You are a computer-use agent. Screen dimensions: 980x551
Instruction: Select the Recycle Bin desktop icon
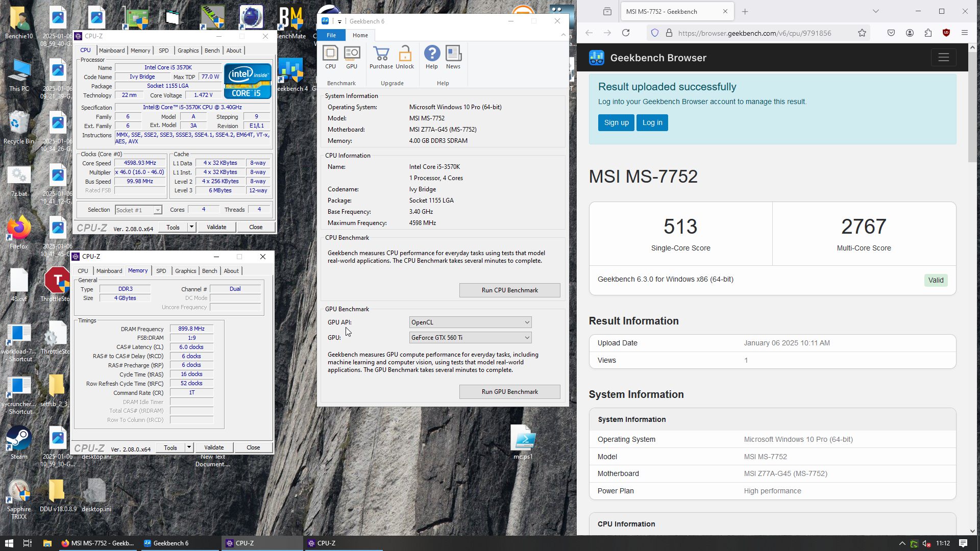tap(19, 128)
